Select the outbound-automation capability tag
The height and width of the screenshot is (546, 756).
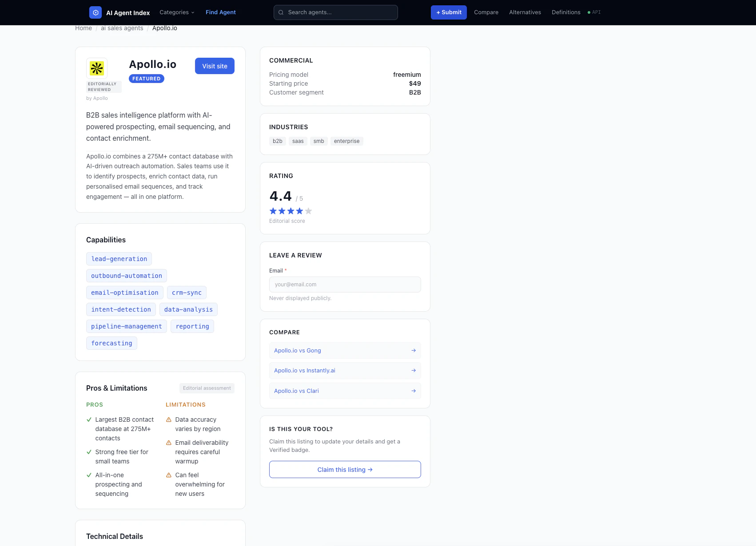tap(127, 276)
